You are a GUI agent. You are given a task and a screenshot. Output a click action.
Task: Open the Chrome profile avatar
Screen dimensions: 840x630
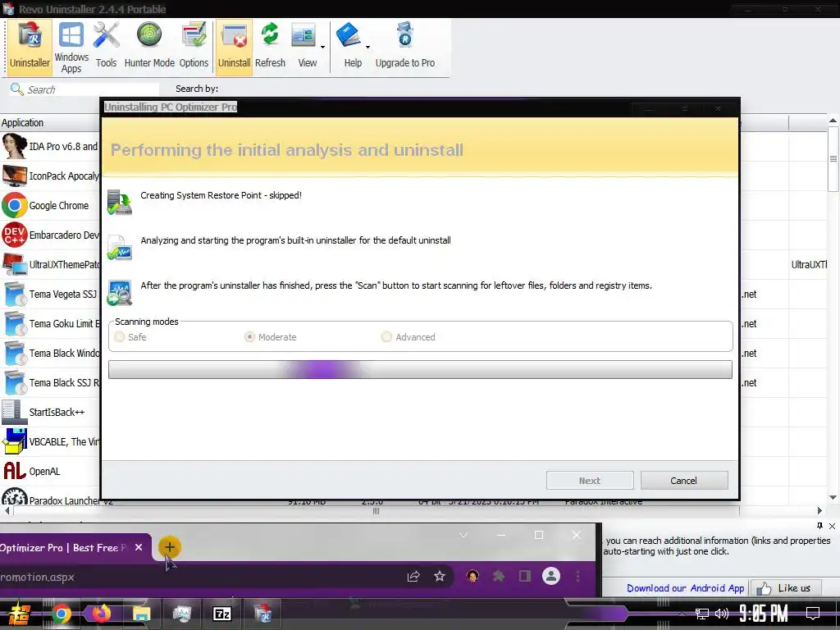551,577
